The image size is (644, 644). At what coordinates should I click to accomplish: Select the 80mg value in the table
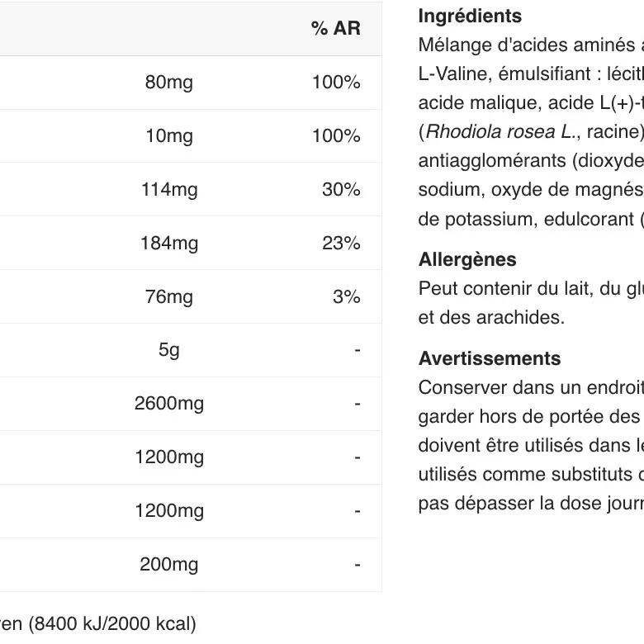168,83
